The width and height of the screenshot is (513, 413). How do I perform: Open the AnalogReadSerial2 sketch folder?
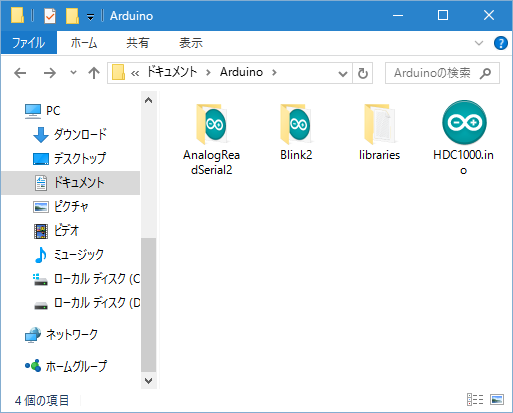click(211, 139)
